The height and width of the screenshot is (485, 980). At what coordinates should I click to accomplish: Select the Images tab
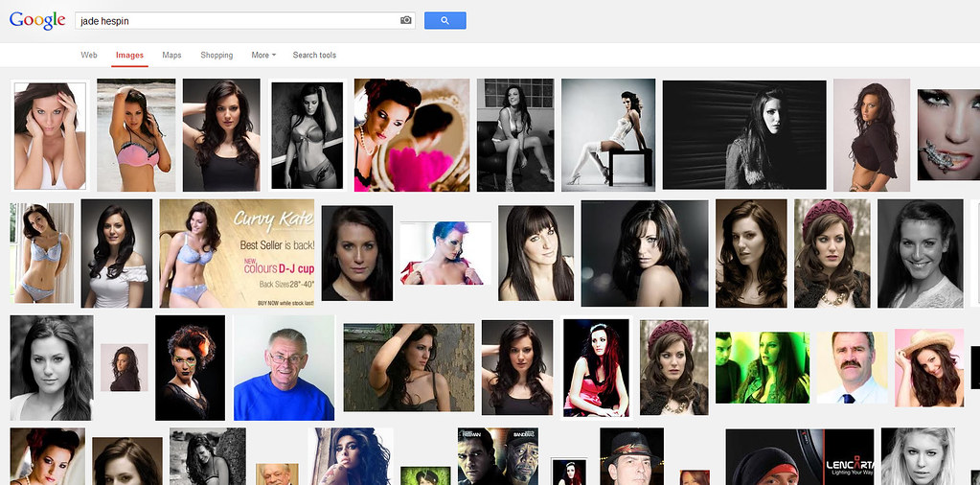[x=129, y=56]
